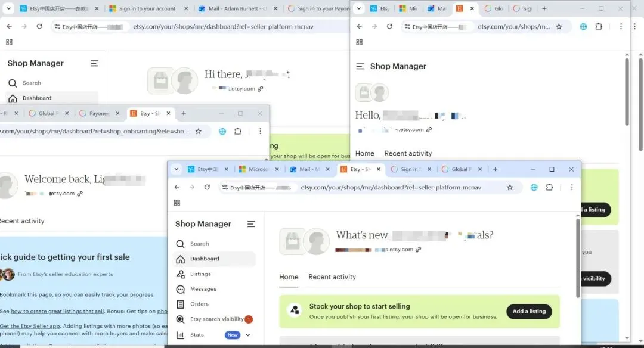This screenshot has height=348, width=644.
Task: Bookmark the page in middle-left window
Action: 199,132
